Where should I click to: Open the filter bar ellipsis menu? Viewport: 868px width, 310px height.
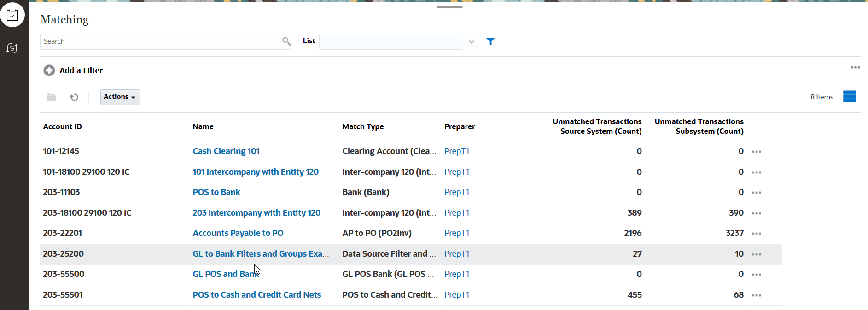point(855,67)
